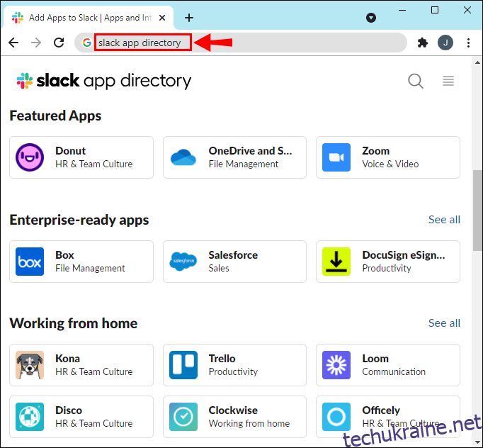Open the Salesforce app title
Viewport: 483px width, 448px height.
pos(233,255)
